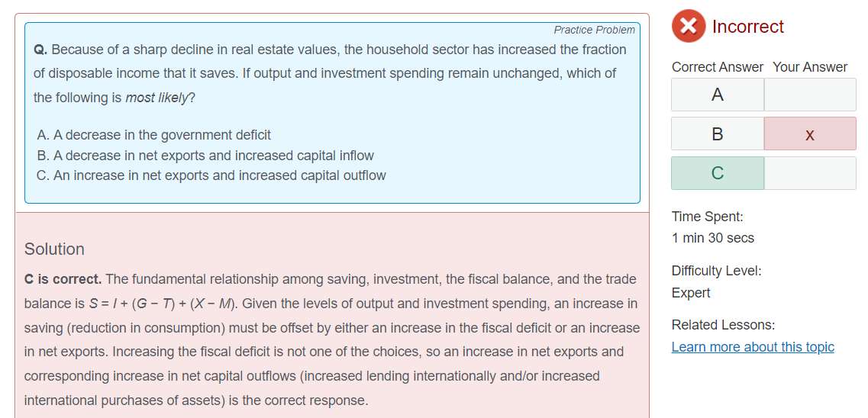Click the green highlighted C answer cell
This screenshot has width=868, height=418.
718,173
